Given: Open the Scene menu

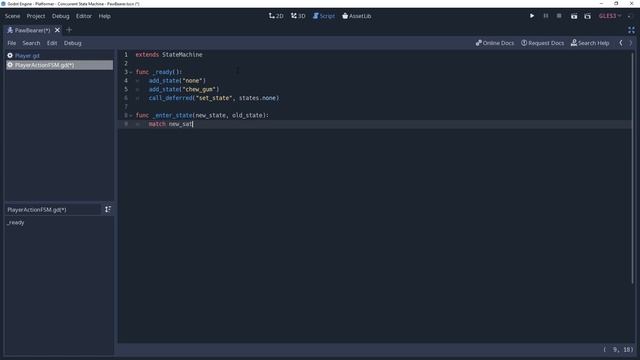Looking at the screenshot, I should (x=12, y=16).
